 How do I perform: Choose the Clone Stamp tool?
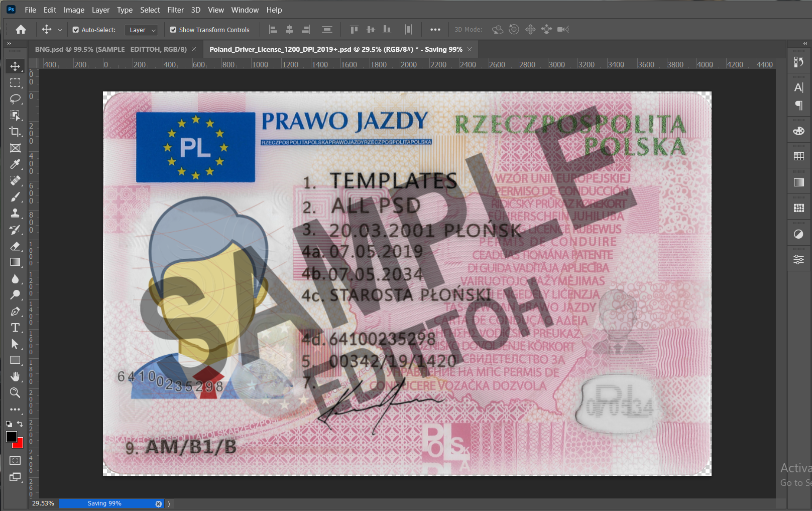pyautogui.click(x=15, y=214)
